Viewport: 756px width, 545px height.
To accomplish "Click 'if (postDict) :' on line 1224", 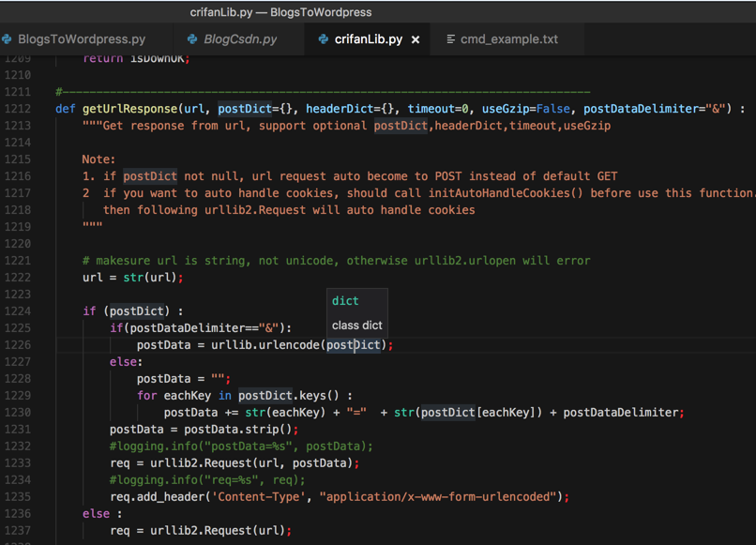I will coord(132,311).
